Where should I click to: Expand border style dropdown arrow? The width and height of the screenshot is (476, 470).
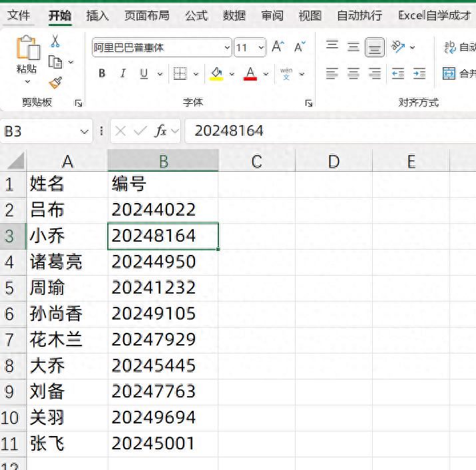(x=196, y=74)
